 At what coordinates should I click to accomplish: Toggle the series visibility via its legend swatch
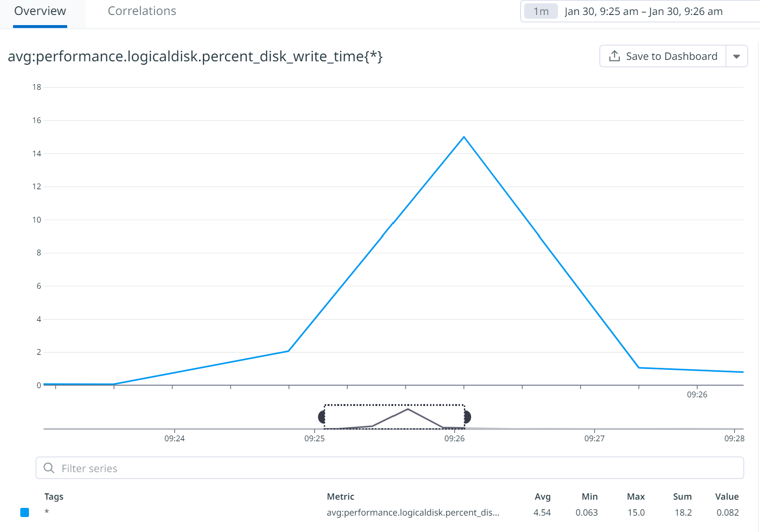coord(25,512)
